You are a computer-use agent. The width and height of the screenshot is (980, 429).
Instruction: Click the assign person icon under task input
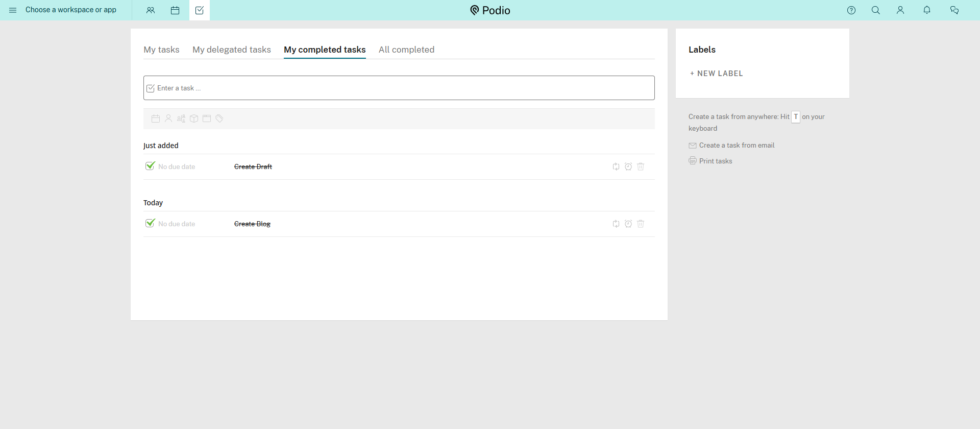coord(168,118)
